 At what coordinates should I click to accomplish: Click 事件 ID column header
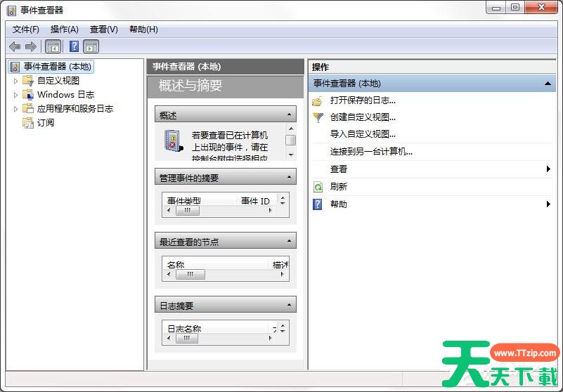tap(255, 201)
